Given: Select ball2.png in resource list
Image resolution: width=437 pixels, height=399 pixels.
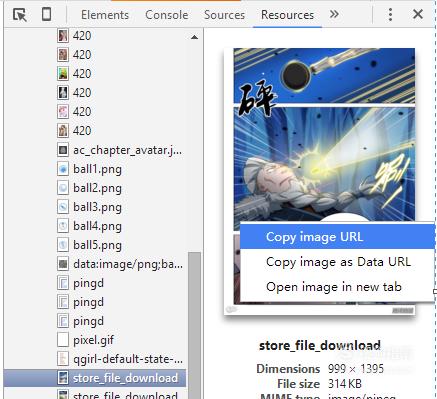Looking at the screenshot, I should (x=97, y=188).
